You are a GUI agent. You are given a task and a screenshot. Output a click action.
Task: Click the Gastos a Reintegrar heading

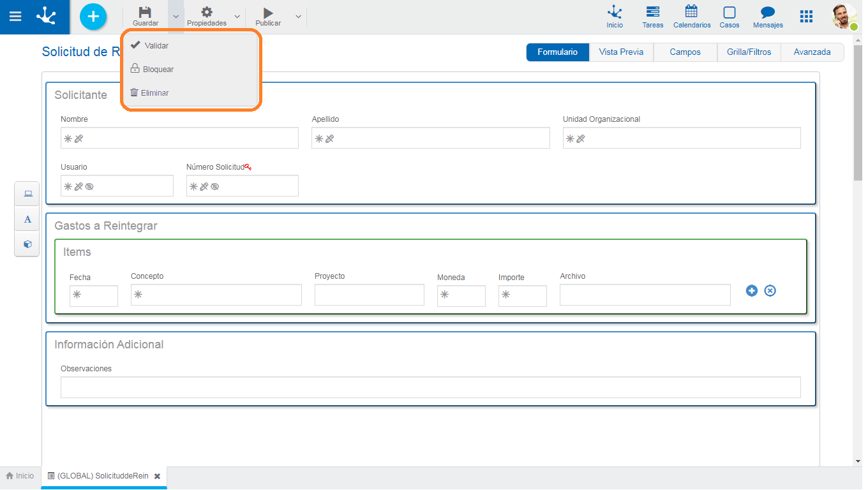click(106, 226)
